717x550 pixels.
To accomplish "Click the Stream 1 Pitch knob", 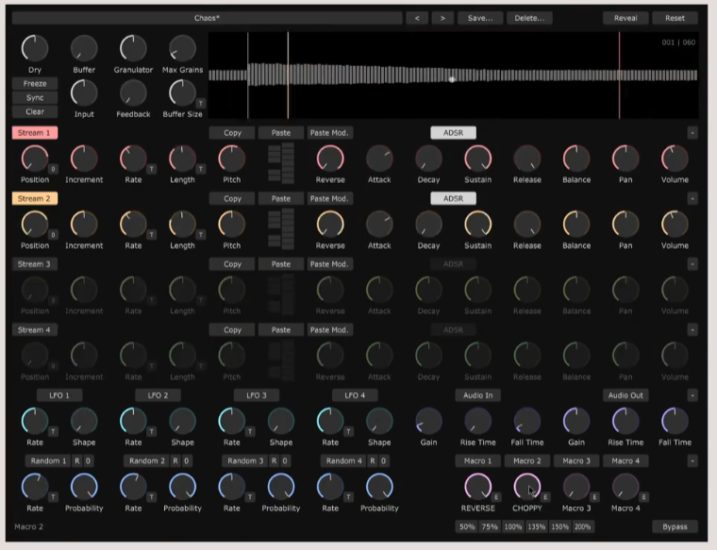I will (x=232, y=159).
